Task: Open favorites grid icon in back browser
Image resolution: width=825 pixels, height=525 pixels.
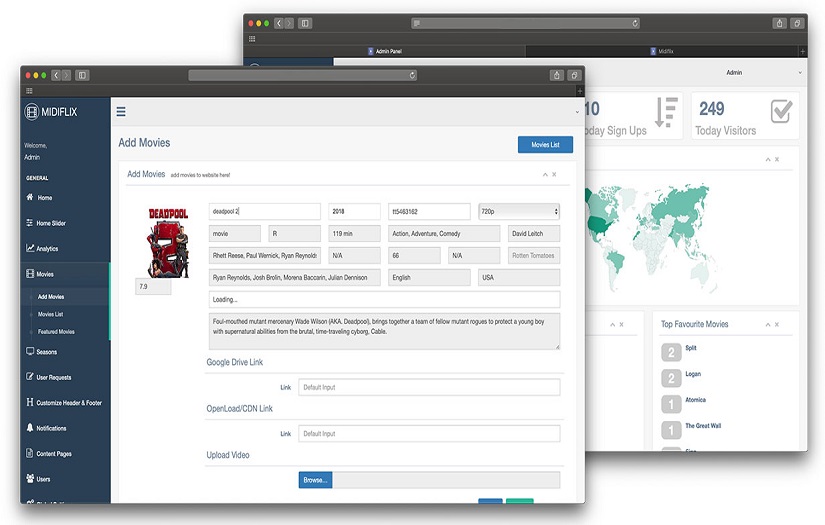Action: tap(252, 38)
